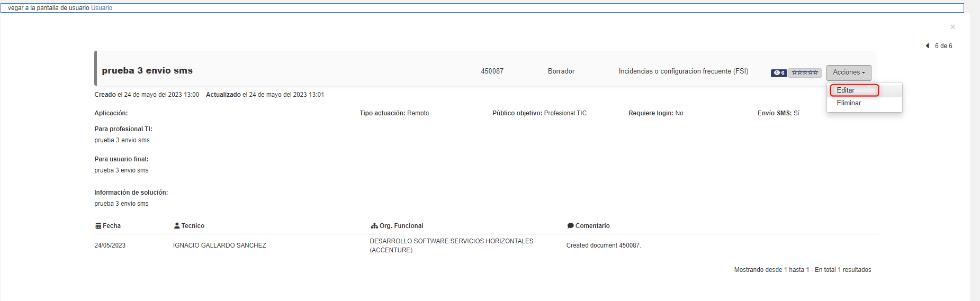Click the 'Actualizado el 24 de mayo del 2023 13:01' text
The width and height of the screenshot is (980, 301).
point(265,95)
